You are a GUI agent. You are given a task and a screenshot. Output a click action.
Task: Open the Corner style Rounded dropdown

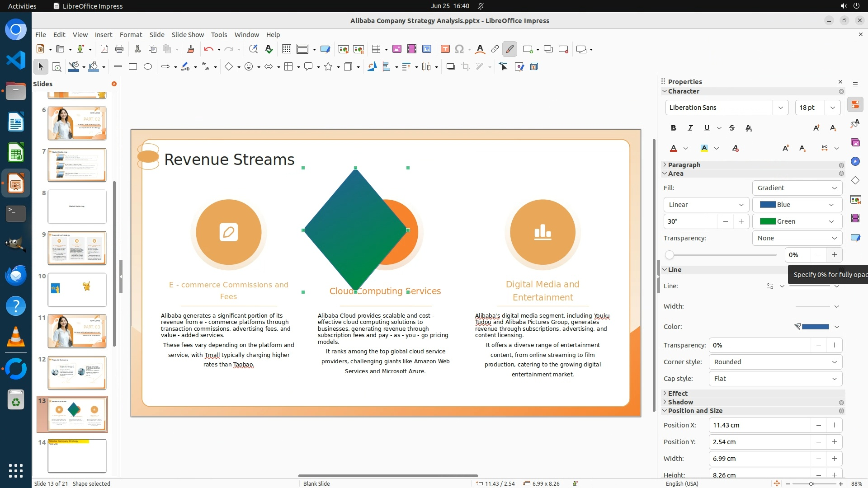[x=775, y=362]
